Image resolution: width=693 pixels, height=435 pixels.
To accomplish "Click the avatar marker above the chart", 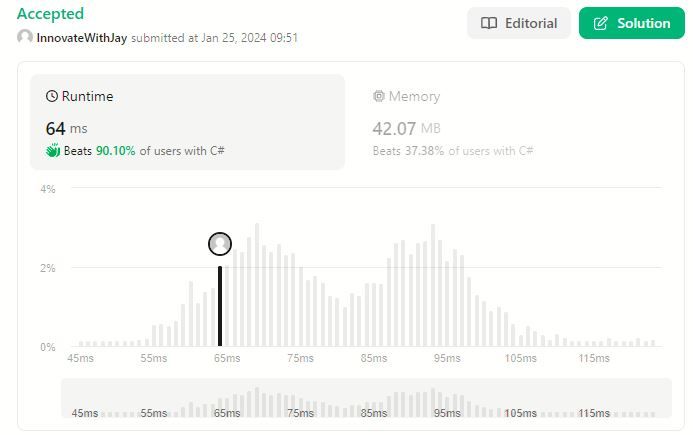I will click(220, 244).
